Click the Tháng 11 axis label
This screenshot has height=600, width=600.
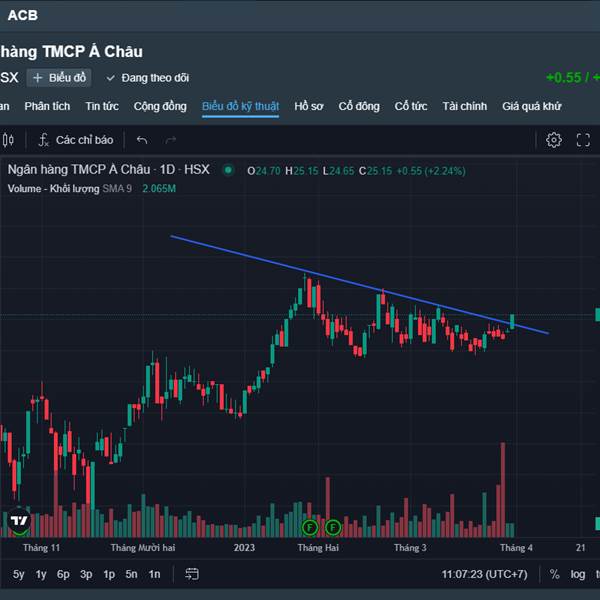41,548
